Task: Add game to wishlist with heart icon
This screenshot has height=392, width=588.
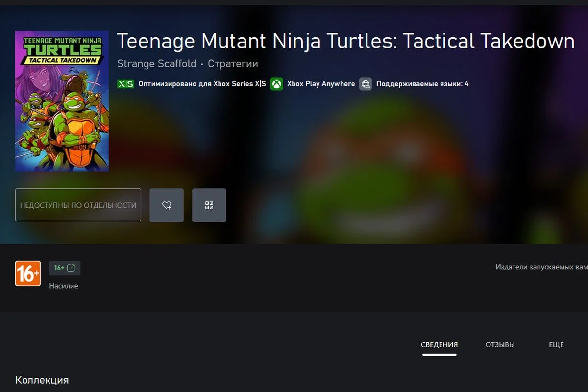Action: click(x=167, y=205)
